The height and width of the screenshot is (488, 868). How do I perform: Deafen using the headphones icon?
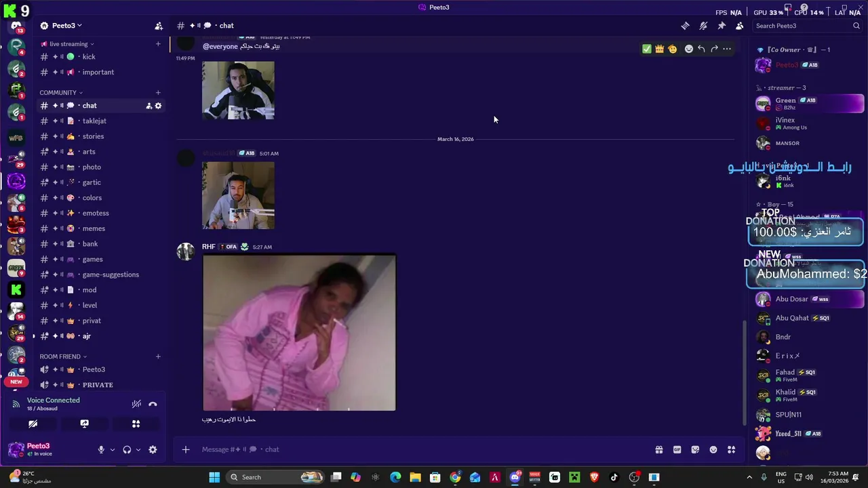[x=127, y=449]
